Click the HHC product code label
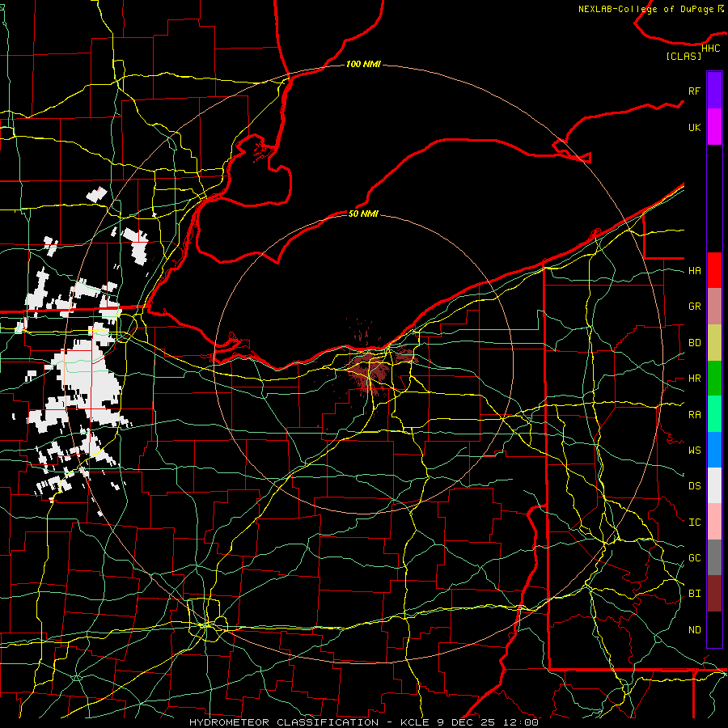The width and height of the screenshot is (728, 728). click(710, 49)
